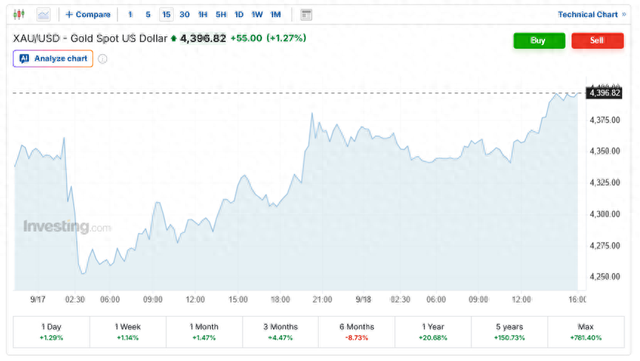Image resolution: width=640 pixels, height=361 pixels.
Task: Select the 5 years performance range
Action: 509,332
